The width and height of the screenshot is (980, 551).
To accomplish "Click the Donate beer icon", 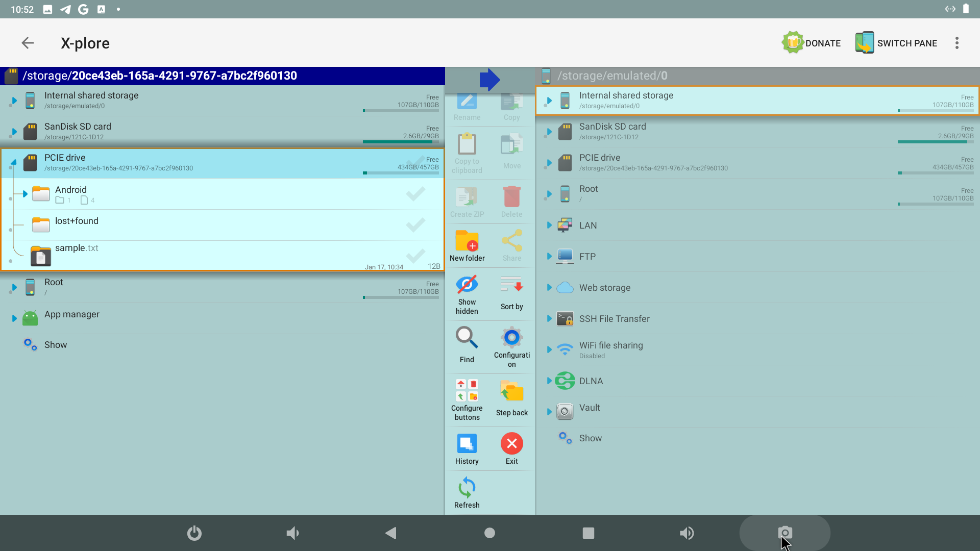I will pyautogui.click(x=793, y=43).
